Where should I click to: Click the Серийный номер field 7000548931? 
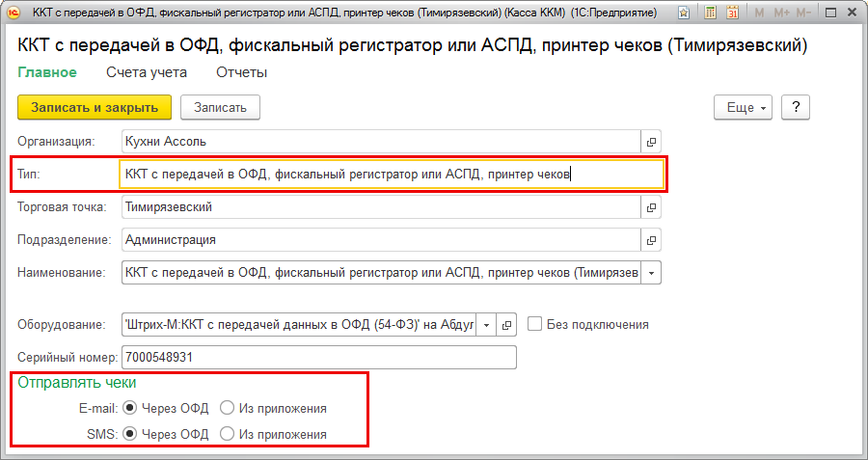point(319,358)
